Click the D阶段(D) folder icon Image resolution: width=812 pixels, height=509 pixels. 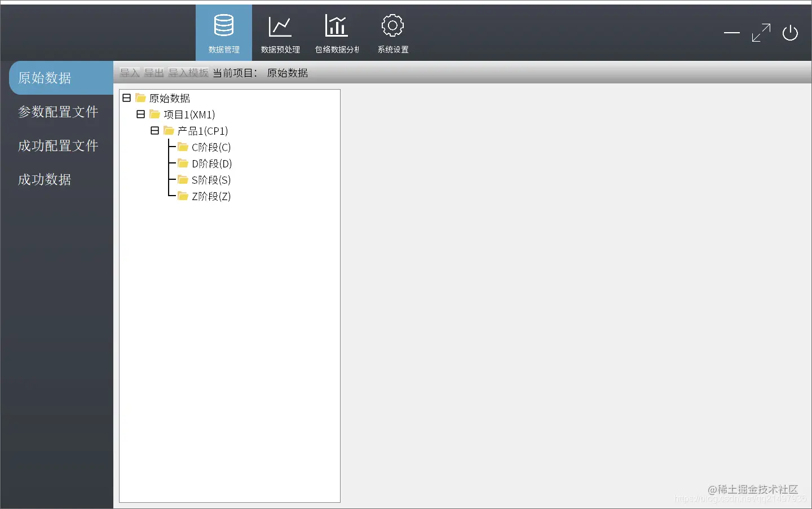click(183, 163)
